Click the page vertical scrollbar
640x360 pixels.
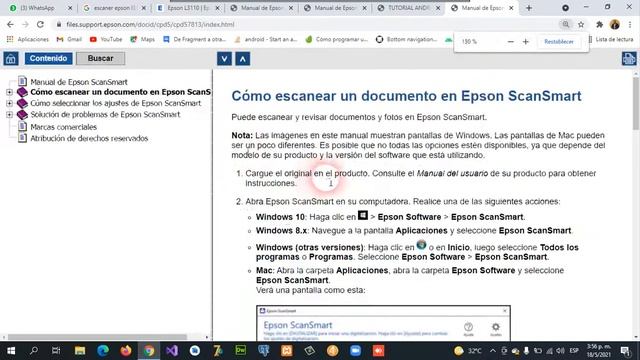[636, 104]
